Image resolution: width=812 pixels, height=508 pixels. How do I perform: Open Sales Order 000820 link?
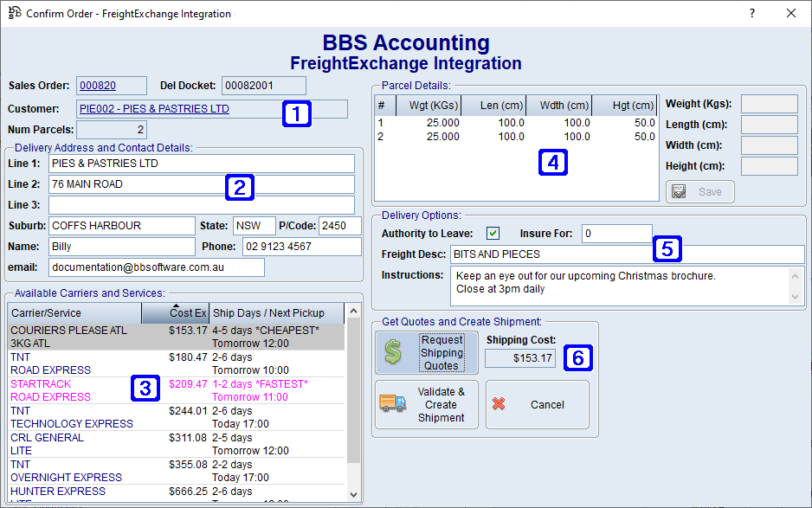click(96, 85)
